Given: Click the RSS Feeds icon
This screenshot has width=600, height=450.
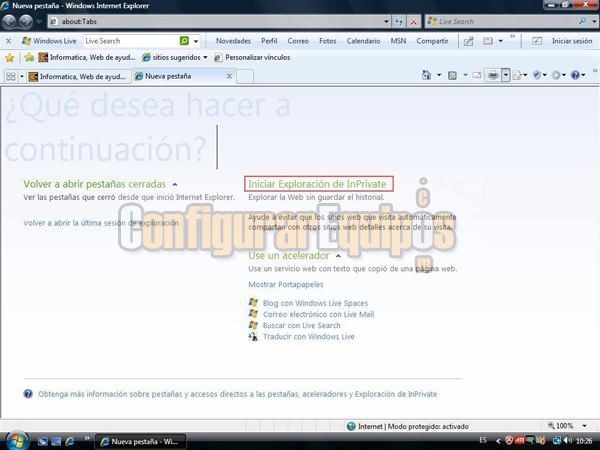Looking at the screenshot, I should [x=452, y=75].
